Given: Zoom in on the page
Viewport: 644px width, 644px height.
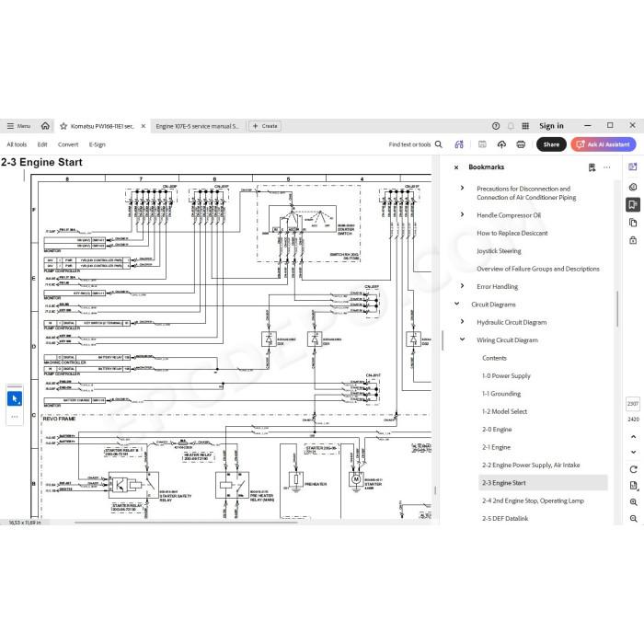Looking at the screenshot, I should (633, 502).
